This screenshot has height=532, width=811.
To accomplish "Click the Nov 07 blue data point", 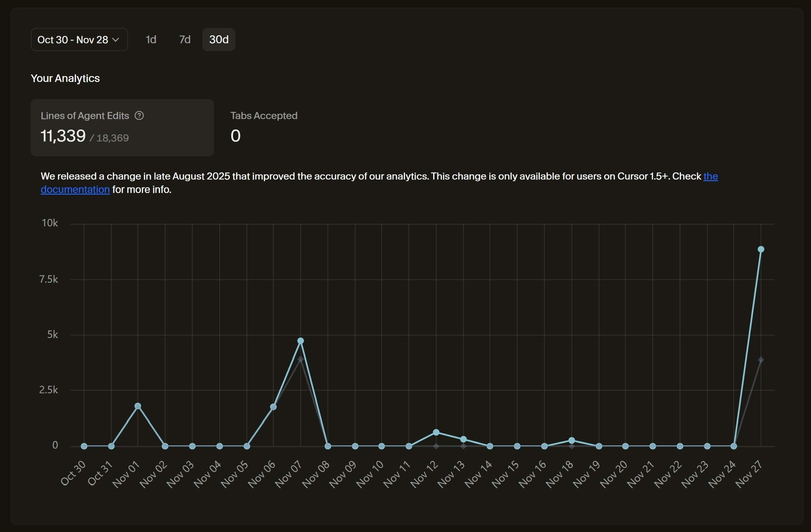I will (300, 341).
